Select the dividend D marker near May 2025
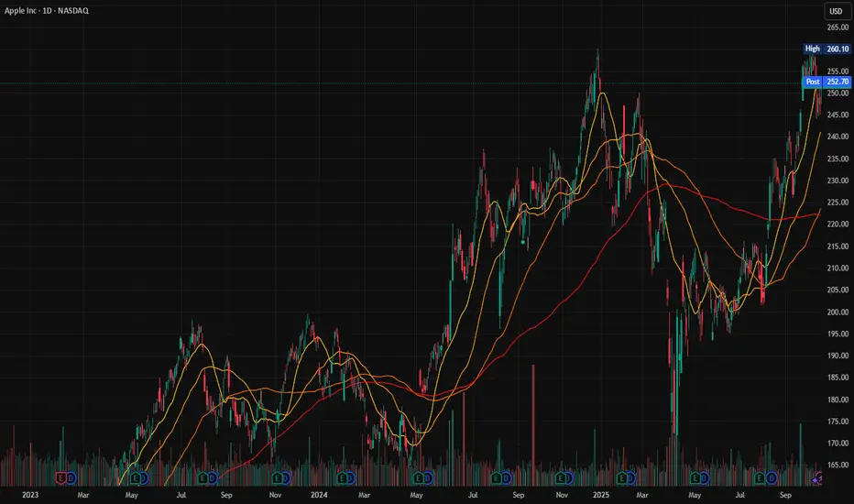854x504 pixels. (705, 478)
